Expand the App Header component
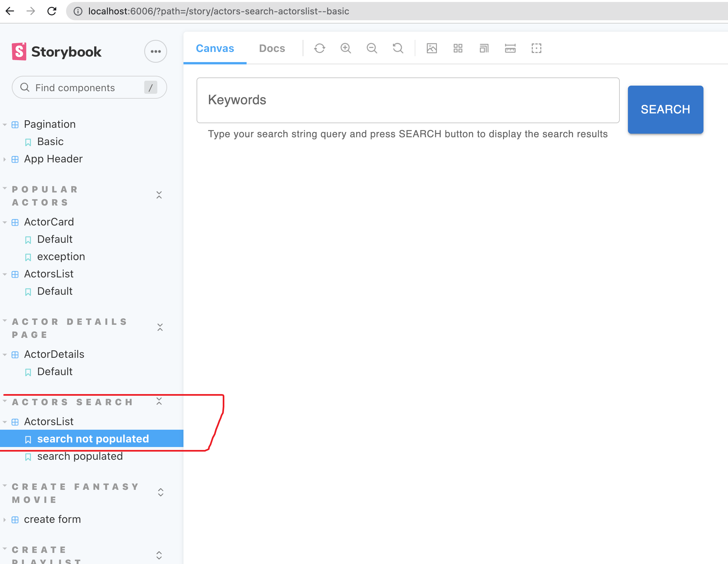The width and height of the screenshot is (728, 564). coord(53,159)
